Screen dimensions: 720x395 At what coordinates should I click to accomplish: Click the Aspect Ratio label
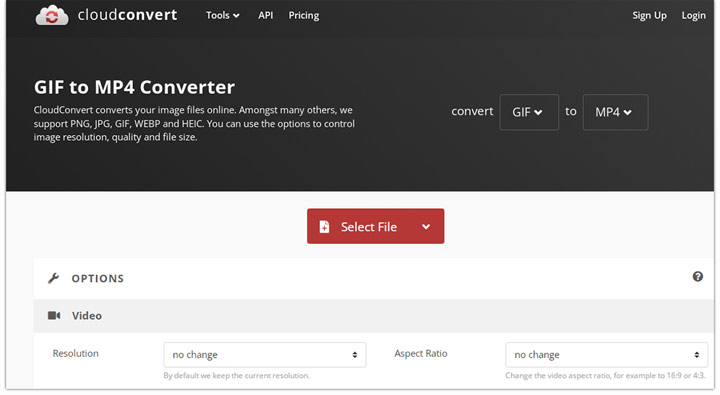pos(421,353)
